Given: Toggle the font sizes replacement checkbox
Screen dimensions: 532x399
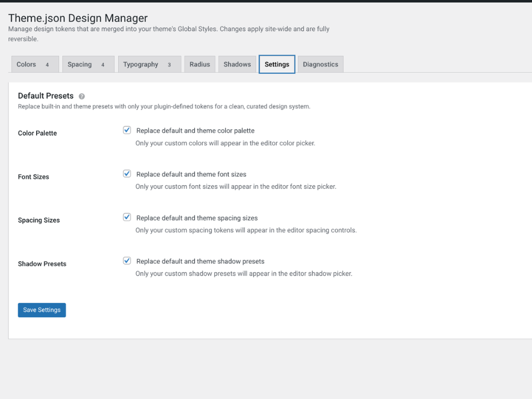Looking at the screenshot, I should click(127, 173).
